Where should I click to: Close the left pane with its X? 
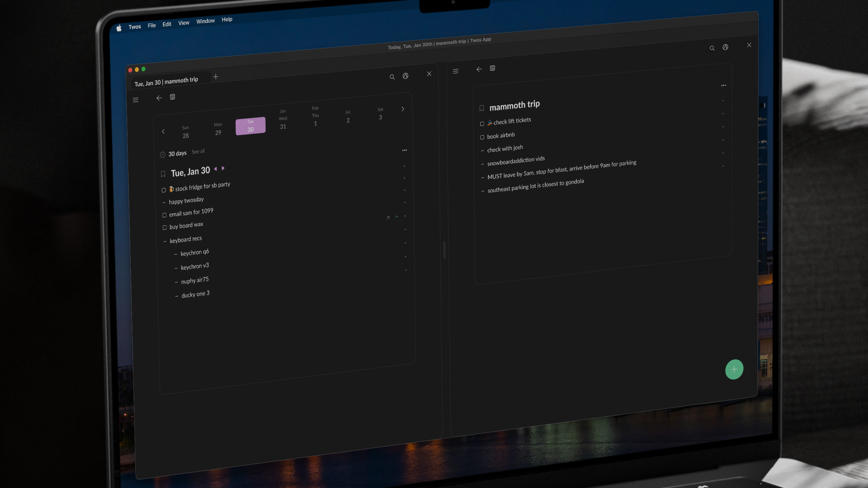pos(429,74)
